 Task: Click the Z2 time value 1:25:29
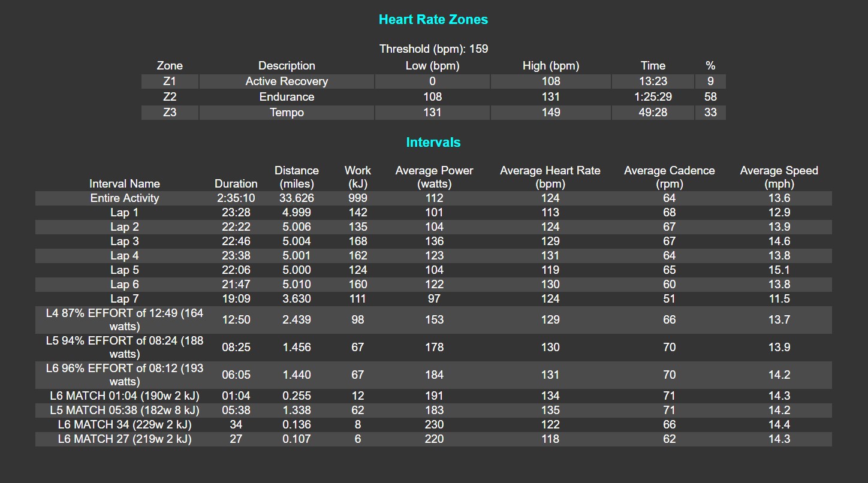coord(653,97)
